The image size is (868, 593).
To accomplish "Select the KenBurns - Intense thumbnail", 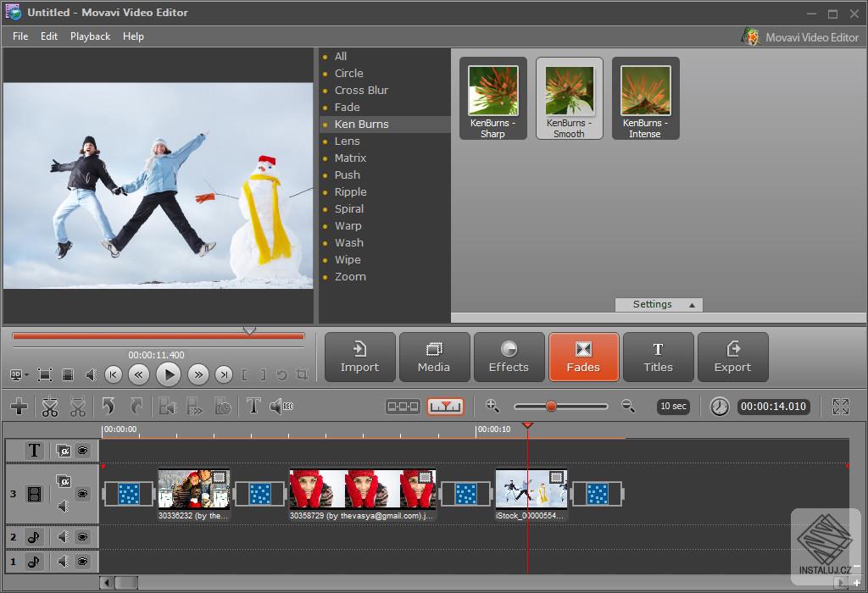I will 645,98.
